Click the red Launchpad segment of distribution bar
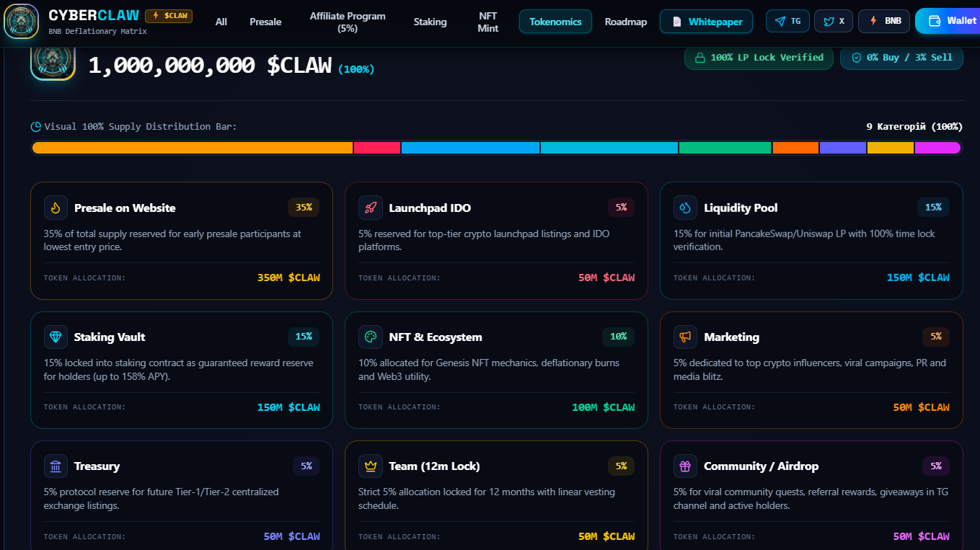Viewport: 980px width, 550px height. pyautogui.click(x=377, y=148)
